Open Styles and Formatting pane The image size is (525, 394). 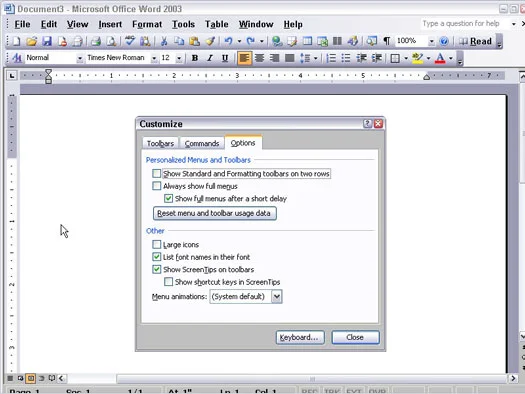(17, 58)
